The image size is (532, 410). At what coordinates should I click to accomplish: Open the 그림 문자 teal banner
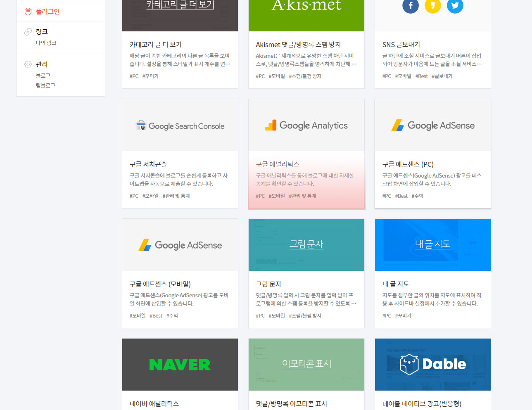click(306, 245)
